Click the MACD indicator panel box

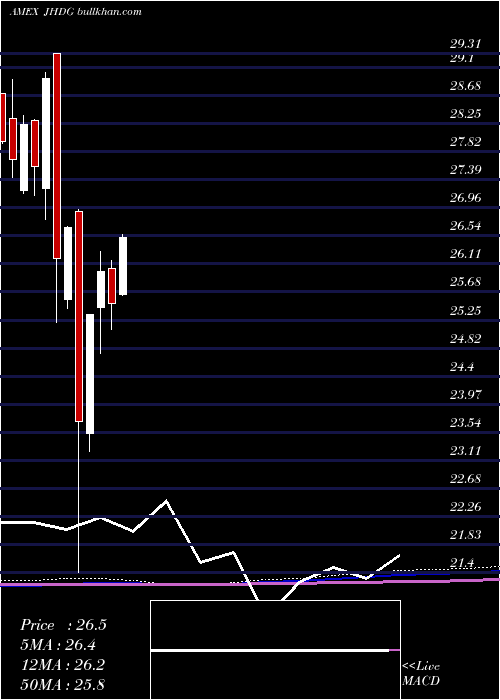(275, 650)
